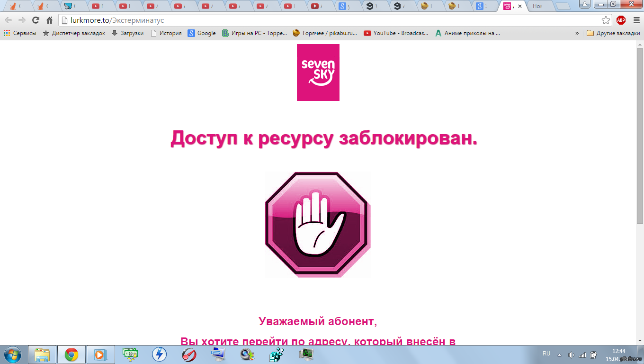Open Windows Explorer from the taskbar
This screenshot has height=364, width=644.
pyautogui.click(x=42, y=355)
